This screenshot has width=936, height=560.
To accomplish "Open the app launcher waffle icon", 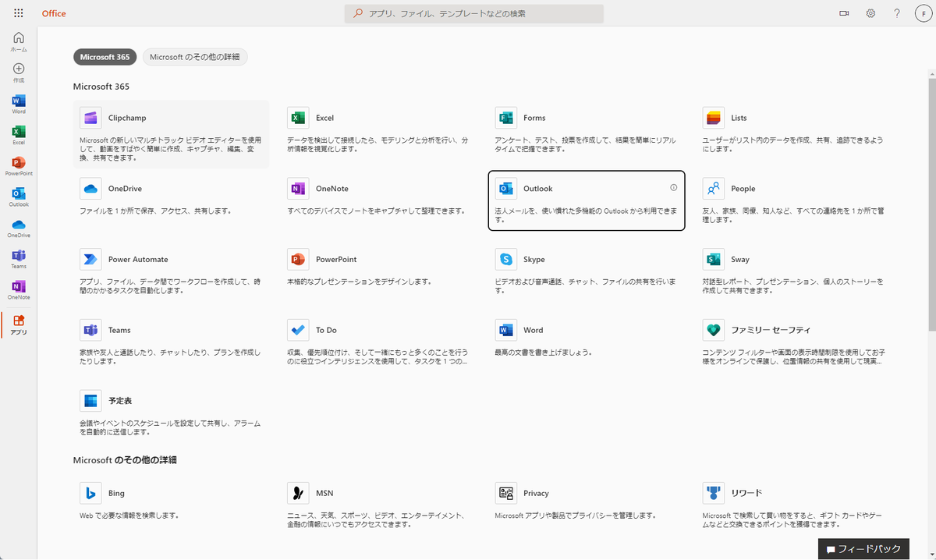I will (19, 13).
